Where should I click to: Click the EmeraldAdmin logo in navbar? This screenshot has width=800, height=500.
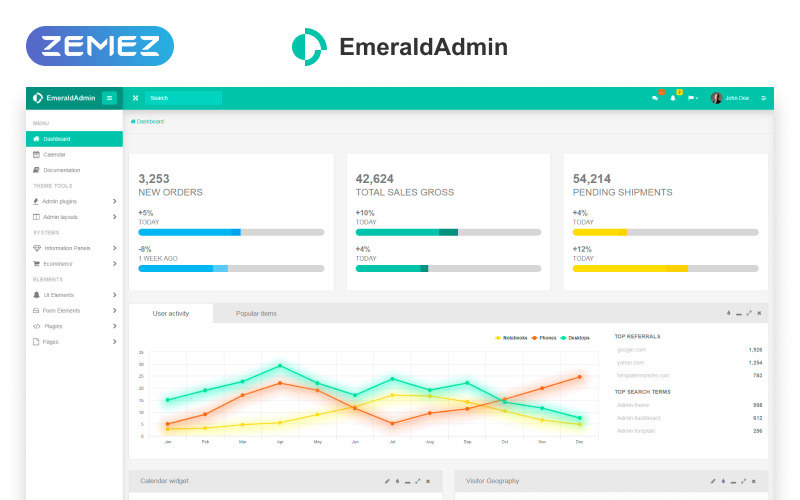[x=64, y=98]
